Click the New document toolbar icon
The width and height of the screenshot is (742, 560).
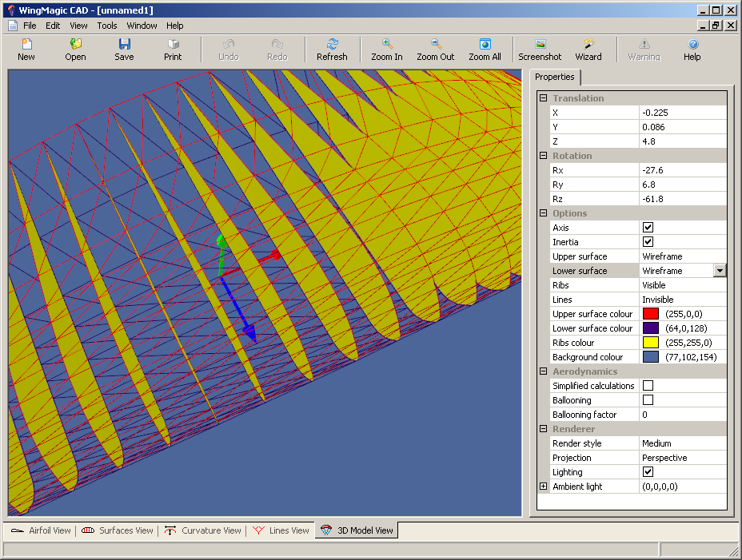click(x=26, y=44)
